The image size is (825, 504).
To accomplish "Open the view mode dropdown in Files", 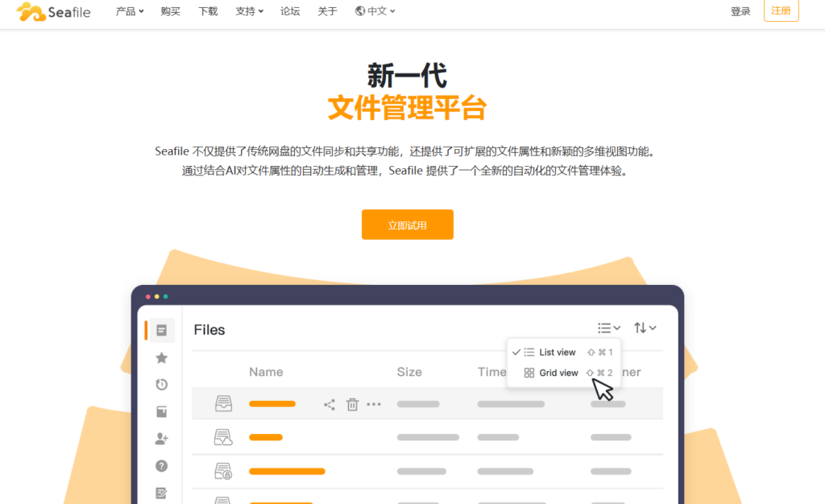I will point(609,328).
